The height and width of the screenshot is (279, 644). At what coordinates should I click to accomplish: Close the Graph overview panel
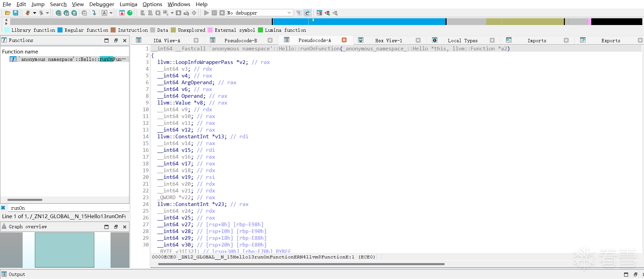(x=125, y=227)
